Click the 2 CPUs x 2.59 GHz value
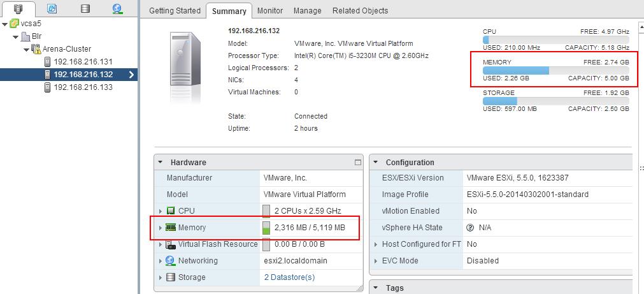The image size is (644, 294). point(308,211)
